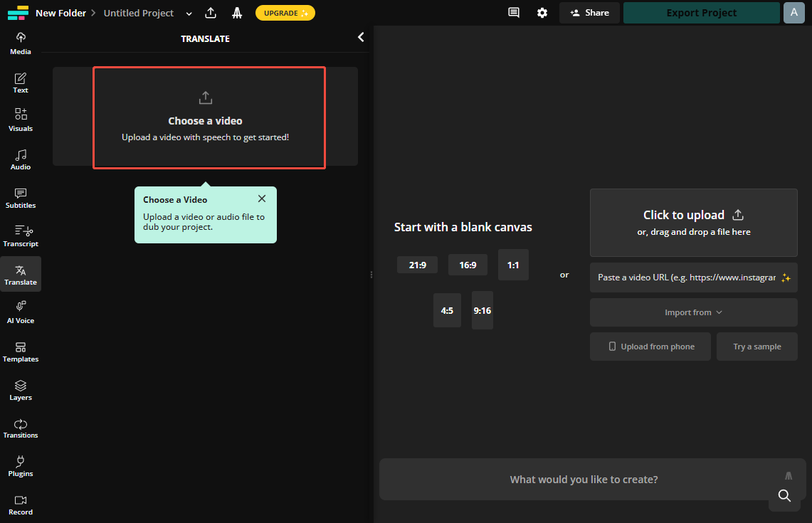Open the Plugins panel
The image size is (812, 523).
pos(21,466)
